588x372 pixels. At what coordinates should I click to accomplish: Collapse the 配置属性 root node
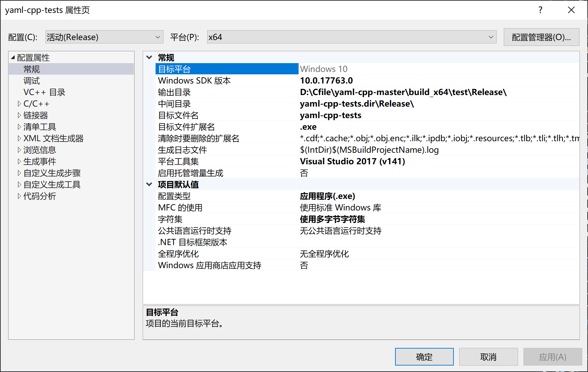[12, 57]
